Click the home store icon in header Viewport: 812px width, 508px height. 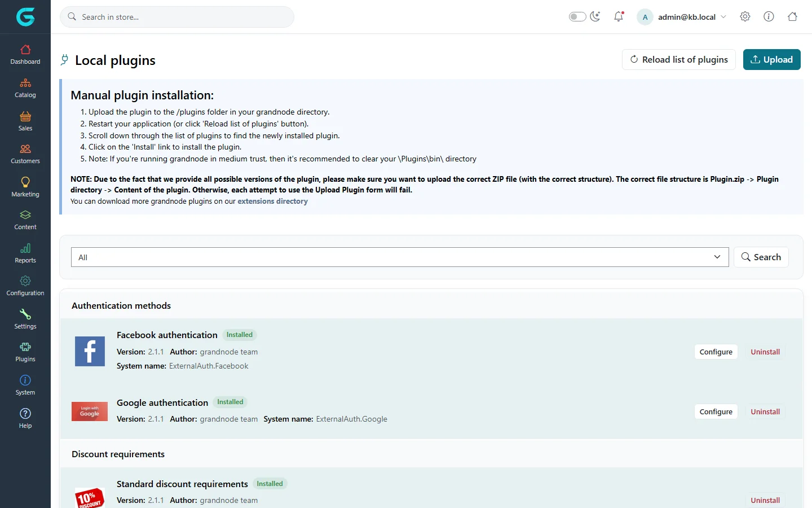click(792, 16)
